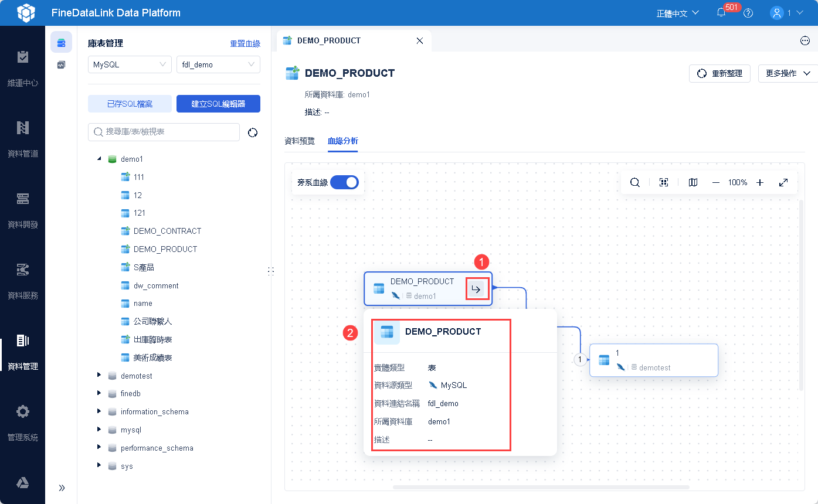Open the tab options ellipsis menu

coord(805,40)
